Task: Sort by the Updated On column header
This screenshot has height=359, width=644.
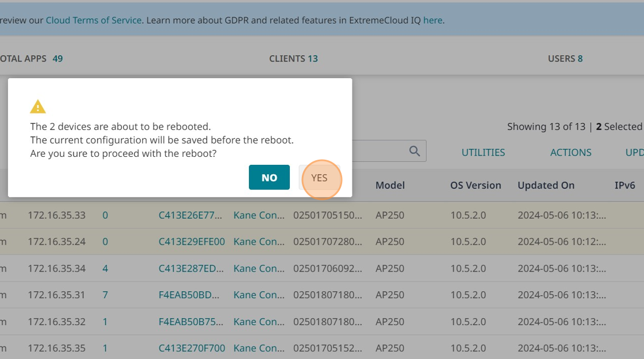Action: pyautogui.click(x=546, y=185)
